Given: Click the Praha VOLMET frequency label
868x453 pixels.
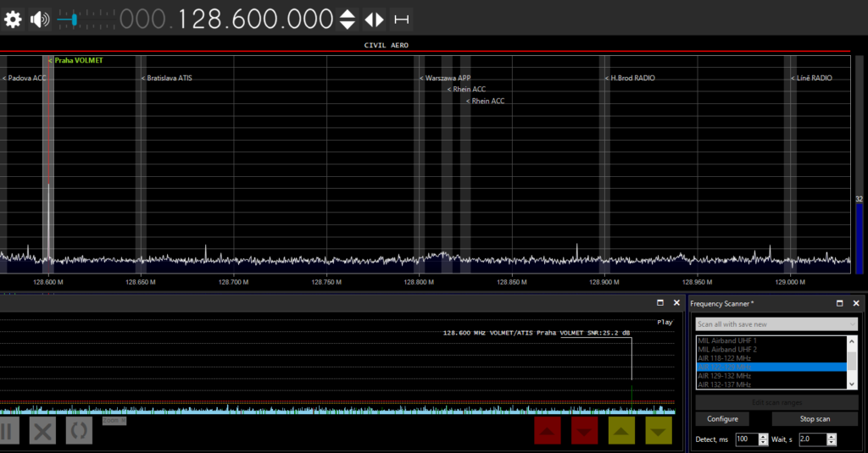Looking at the screenshot, I should coord(75,60).
